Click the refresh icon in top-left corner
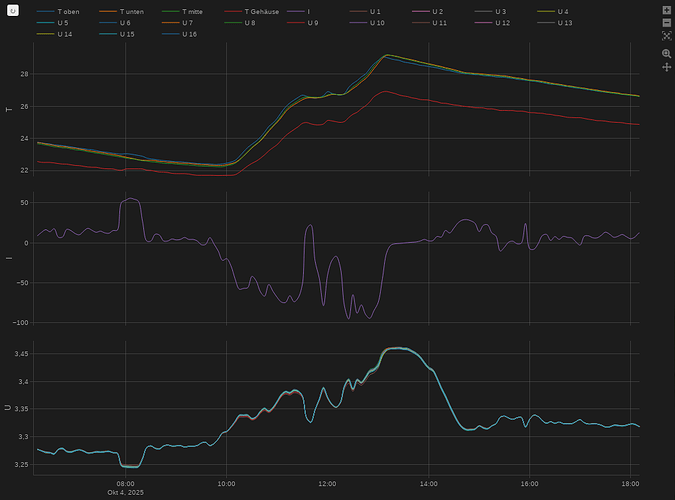Screen dimensions: 675x500 pyautogui.click(x=13, y=11)
